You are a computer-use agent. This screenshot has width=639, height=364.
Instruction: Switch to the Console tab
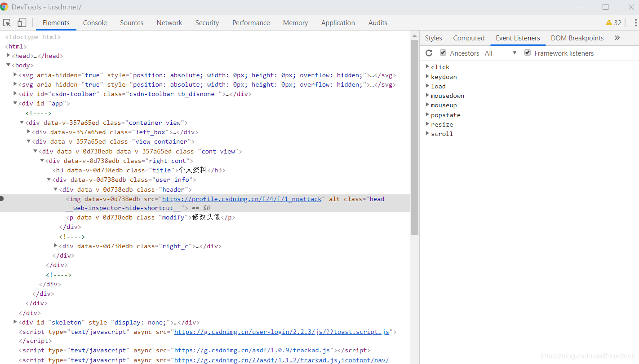tap(95, 23)
